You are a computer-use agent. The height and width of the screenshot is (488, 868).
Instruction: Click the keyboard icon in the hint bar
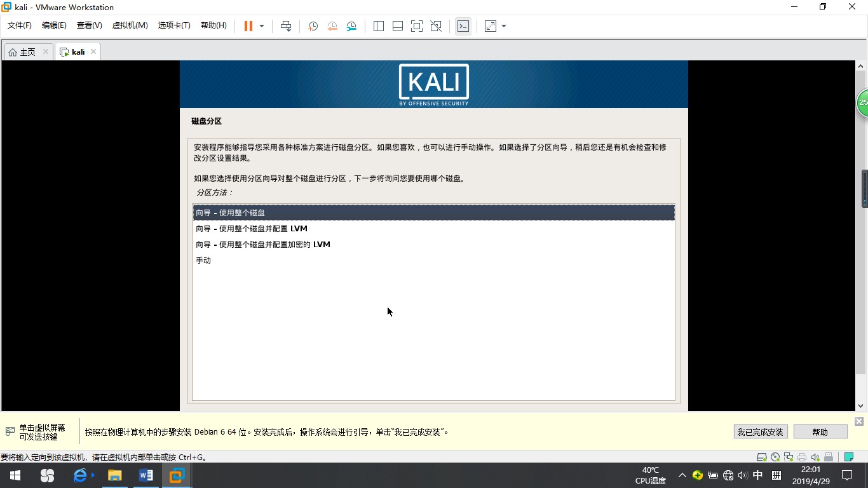click(x=10, y=431)
